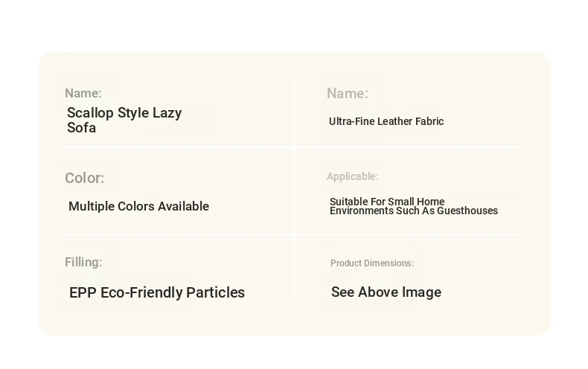Click the "Environments Such As Guesthouses" line
Viewport: 588px width, 369px height.
pos(413,211)
